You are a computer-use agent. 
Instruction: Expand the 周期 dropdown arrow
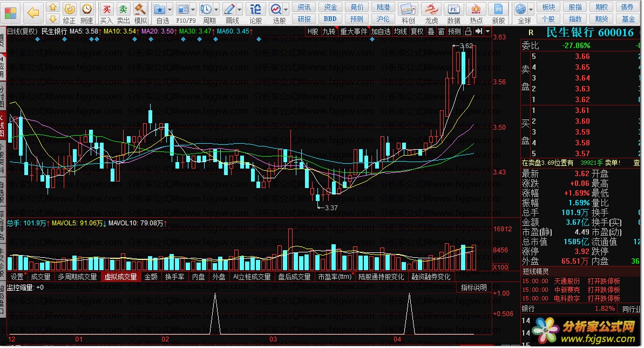tap(216, 9)
